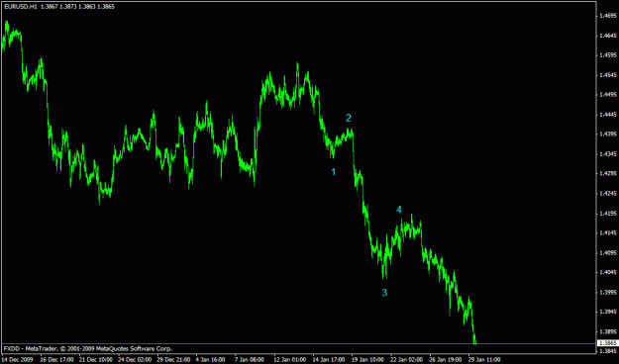Select the wave label 2 on chart
619x364 pixels.
[x=349, y=118]
